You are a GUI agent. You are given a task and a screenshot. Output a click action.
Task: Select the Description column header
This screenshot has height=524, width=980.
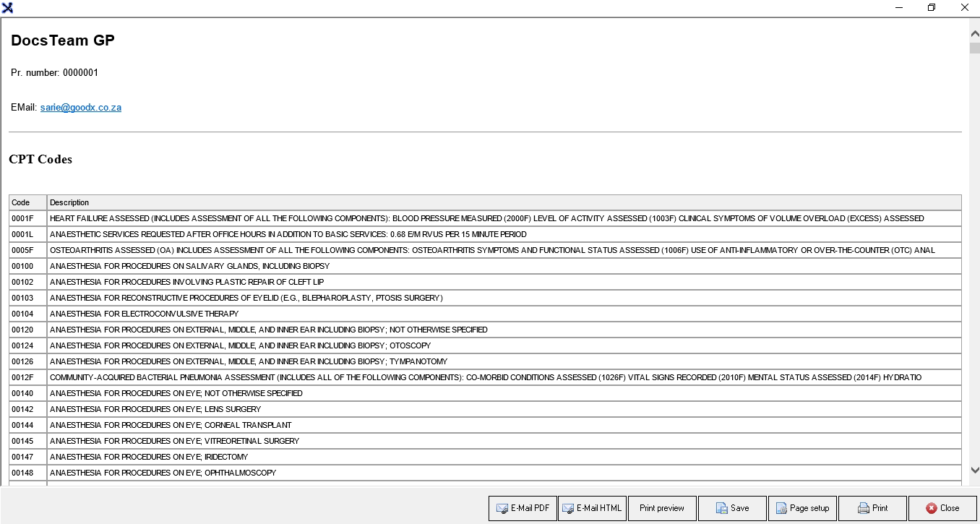coord(504,202)
